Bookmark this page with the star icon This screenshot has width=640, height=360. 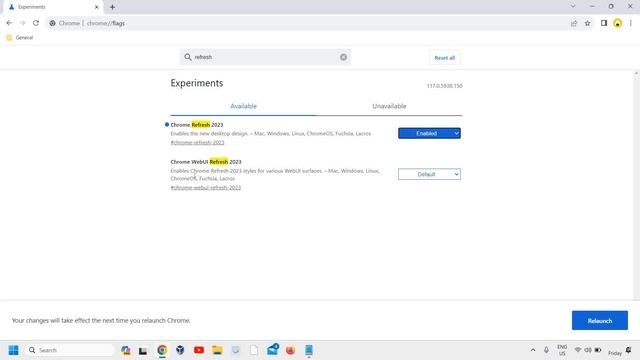tap(587, 23)
